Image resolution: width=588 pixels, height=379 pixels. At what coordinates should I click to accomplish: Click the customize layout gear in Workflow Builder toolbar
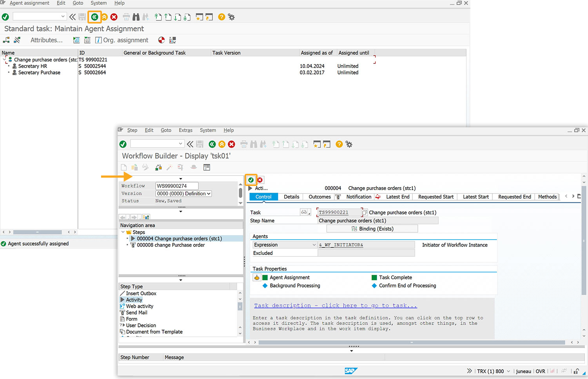pos(349,144)
